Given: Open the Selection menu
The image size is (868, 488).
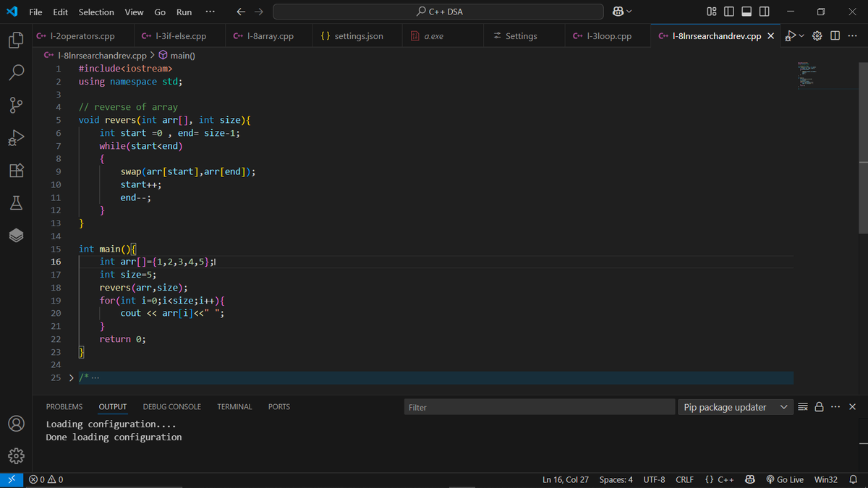Looking at the screenshot, I should [96, 12].
